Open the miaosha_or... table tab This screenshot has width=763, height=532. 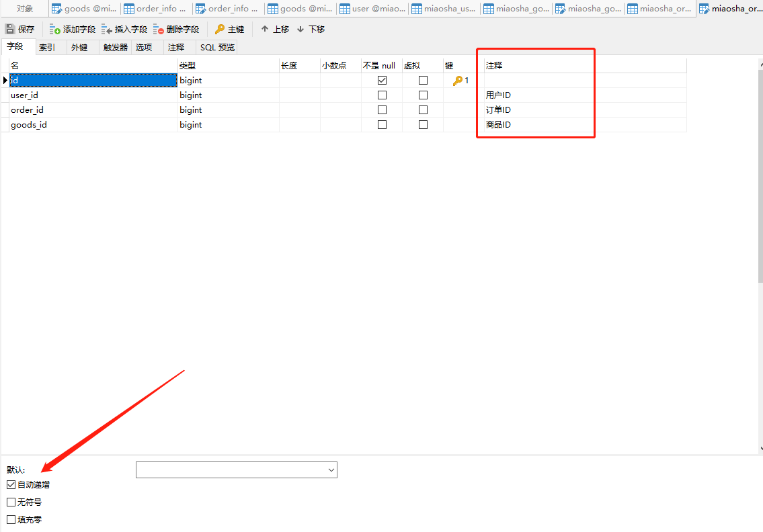point(660,8)
